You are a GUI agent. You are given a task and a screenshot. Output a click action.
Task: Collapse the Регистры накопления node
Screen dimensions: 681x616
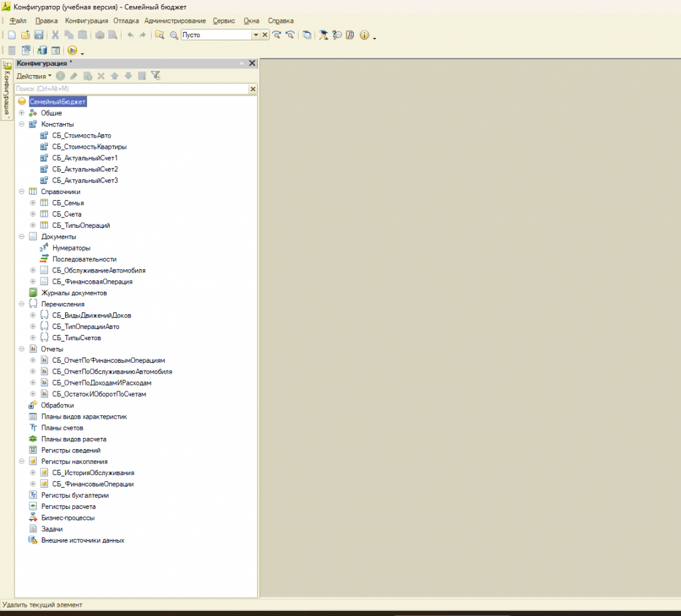[21, 461]
